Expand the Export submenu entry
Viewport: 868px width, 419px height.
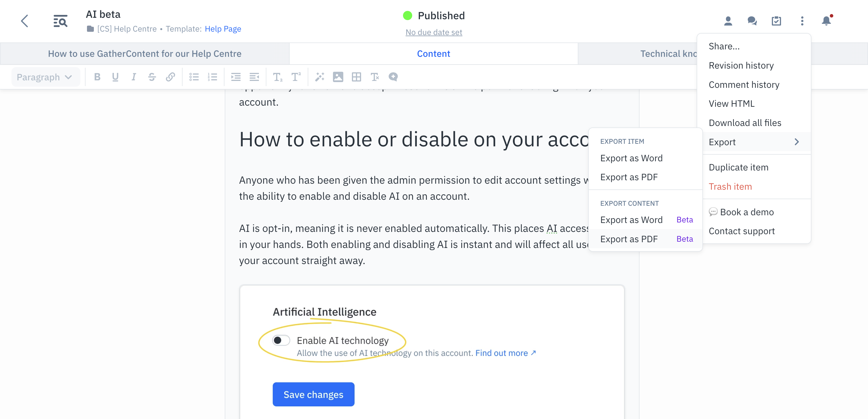[x=754, y=142]
